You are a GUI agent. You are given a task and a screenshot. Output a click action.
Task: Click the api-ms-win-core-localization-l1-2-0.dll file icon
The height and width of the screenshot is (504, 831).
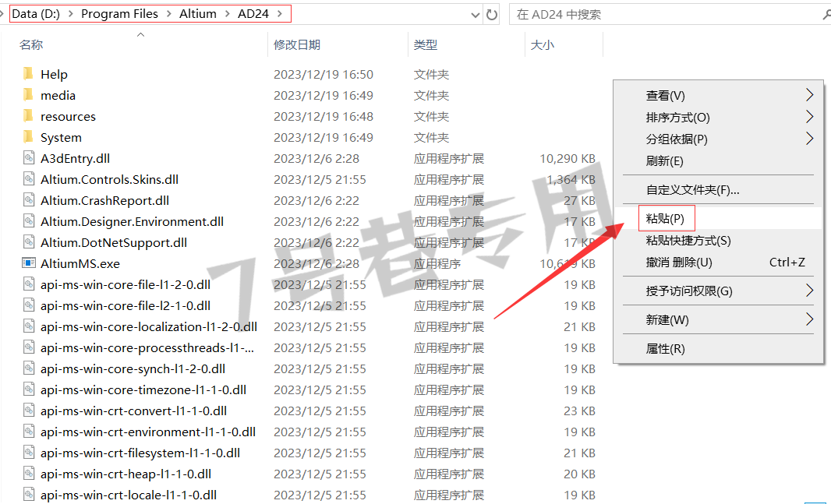pos(29,326)
